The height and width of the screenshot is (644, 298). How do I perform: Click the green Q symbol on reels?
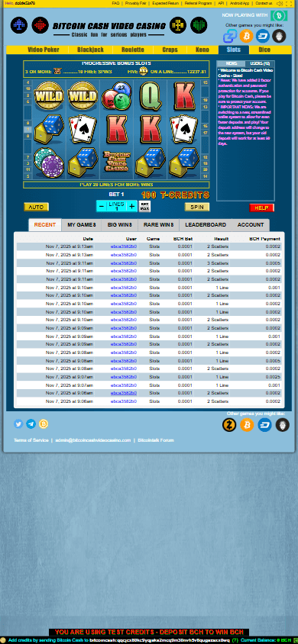tap(150, 95)
